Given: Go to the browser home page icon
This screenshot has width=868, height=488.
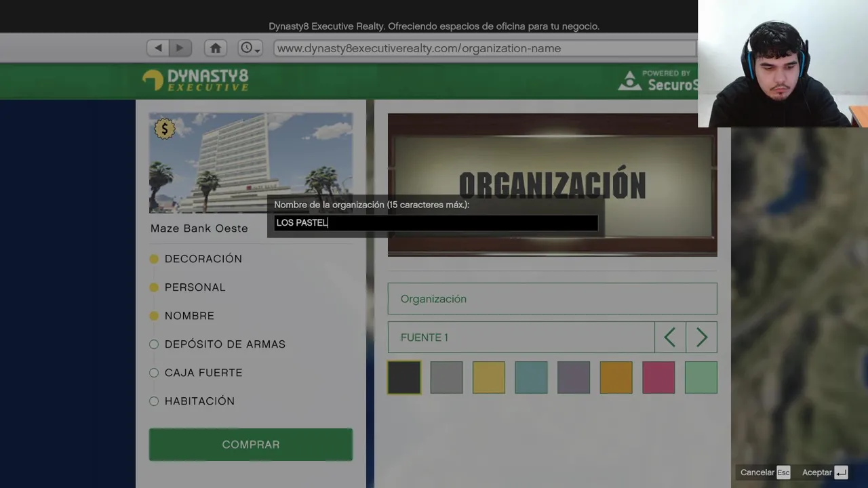Looking at the screenshot, I should (x=216, y=48).
